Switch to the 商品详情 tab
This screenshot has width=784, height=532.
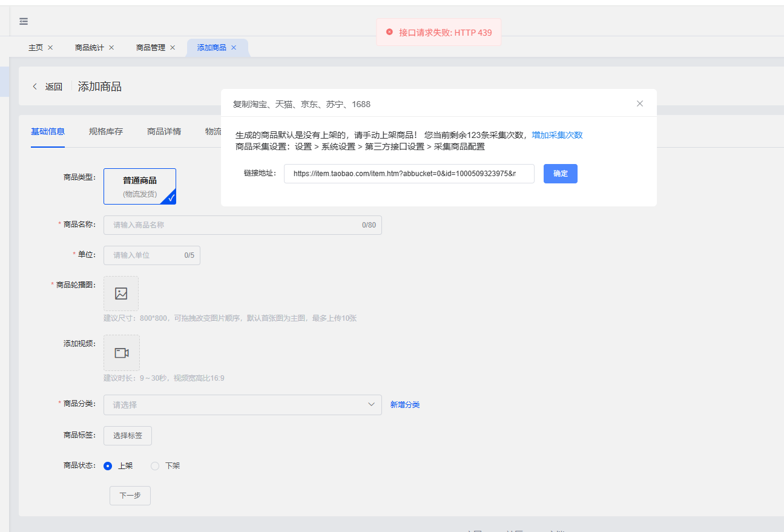[x=164, y=131]
